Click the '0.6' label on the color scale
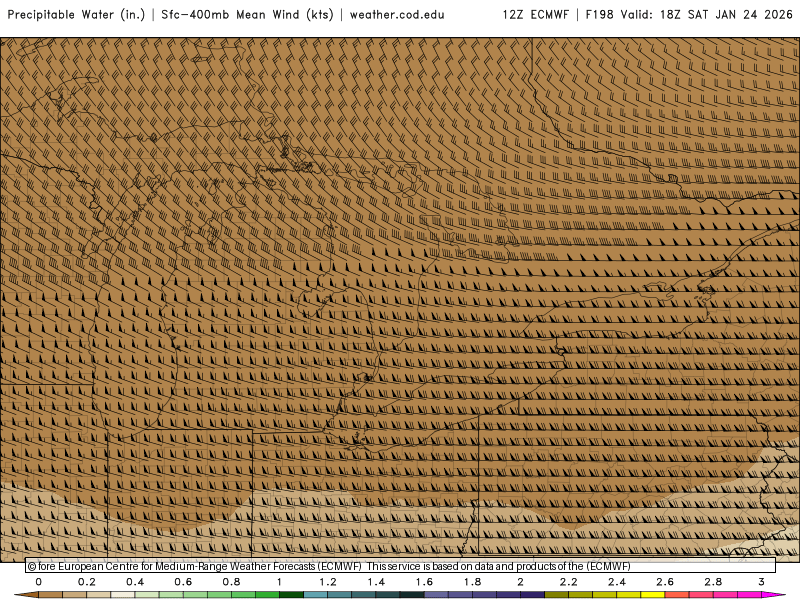 [x=183, y=582]
